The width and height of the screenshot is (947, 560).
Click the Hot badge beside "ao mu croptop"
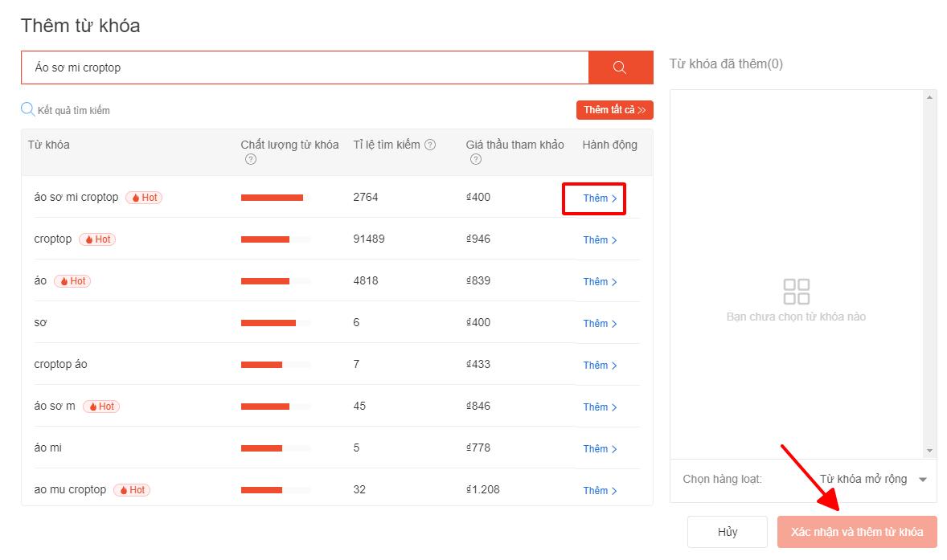[x=132, y=489]
